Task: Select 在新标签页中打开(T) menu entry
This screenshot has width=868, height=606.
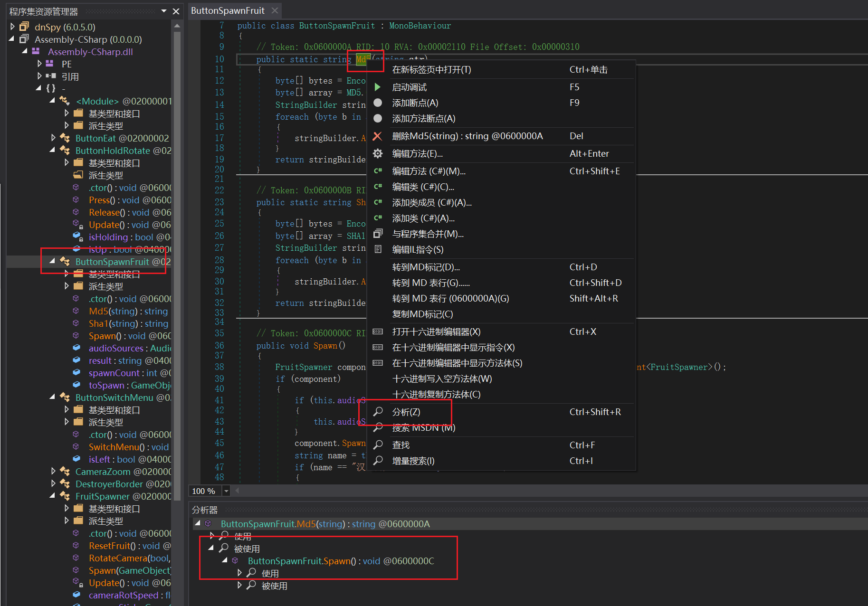Action: tap(431, 70)
